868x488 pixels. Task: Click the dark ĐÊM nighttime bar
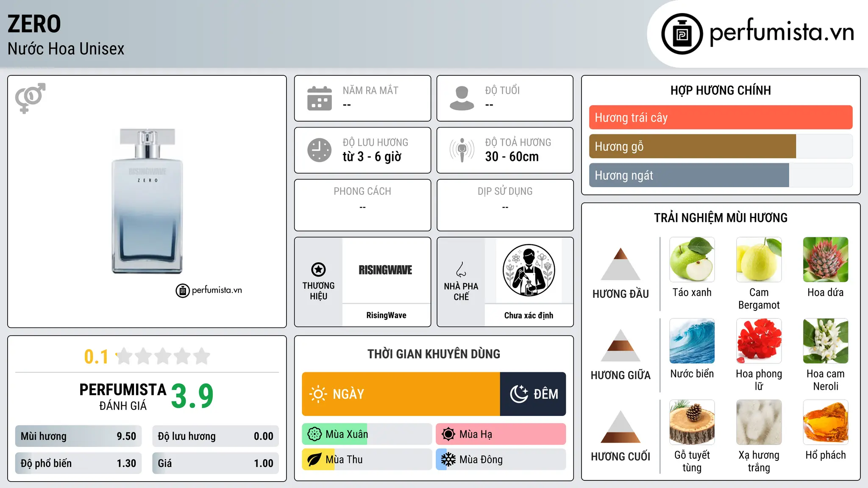tap(533, 394)
